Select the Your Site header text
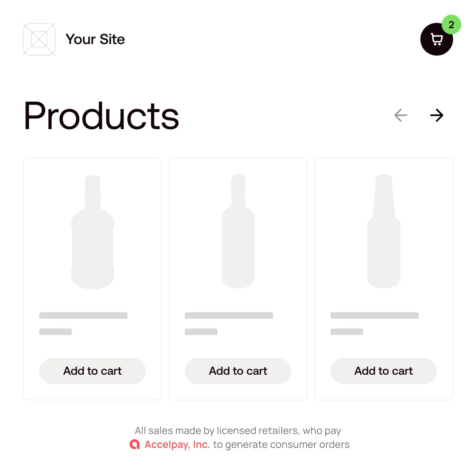Image resolution: width=476 pixels, height=474 pixels. pyautogui.click(x=95, y=39)
